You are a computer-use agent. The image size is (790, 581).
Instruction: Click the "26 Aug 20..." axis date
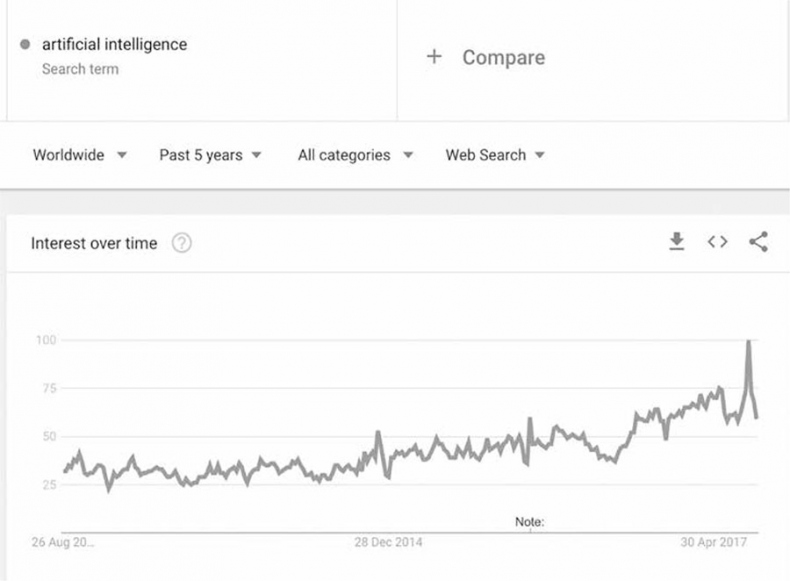click(62, 543)
